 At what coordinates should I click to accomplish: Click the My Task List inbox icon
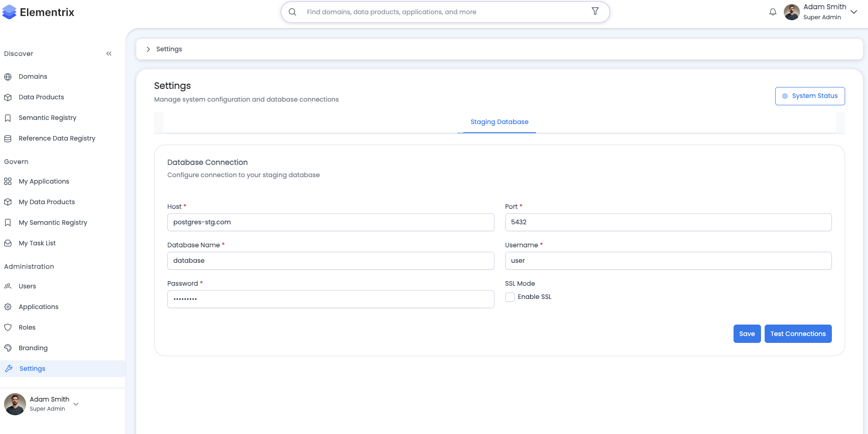click(x=8, y=243)
